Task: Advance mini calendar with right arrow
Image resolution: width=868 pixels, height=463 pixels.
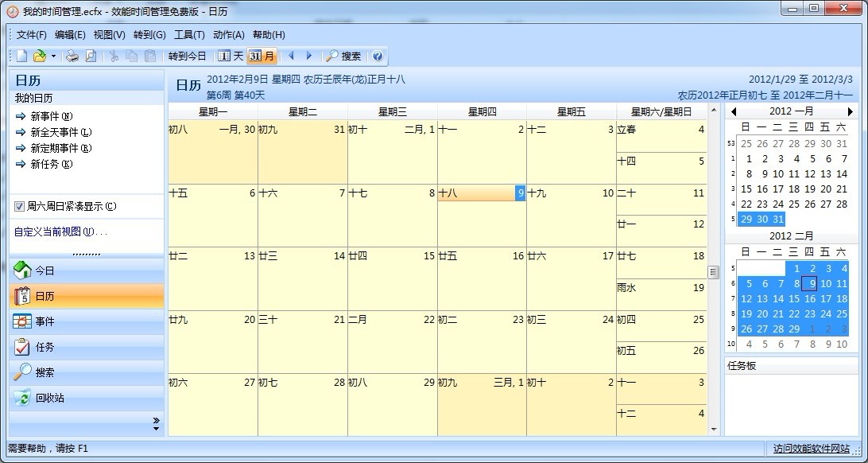Action: click(850, 112)
